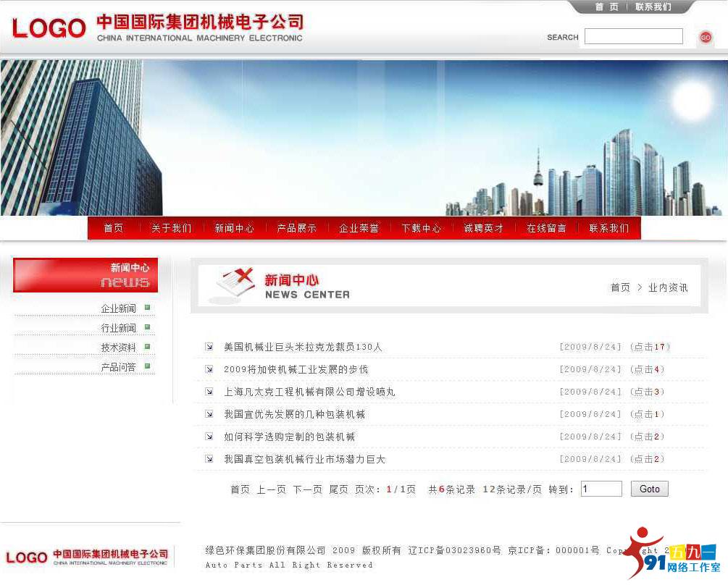Click the arrow icon beside 上海凡太克工程机械有限公司增设喷丸
Image resolution: width=728 pixels, height=585 pixels.
209,392
